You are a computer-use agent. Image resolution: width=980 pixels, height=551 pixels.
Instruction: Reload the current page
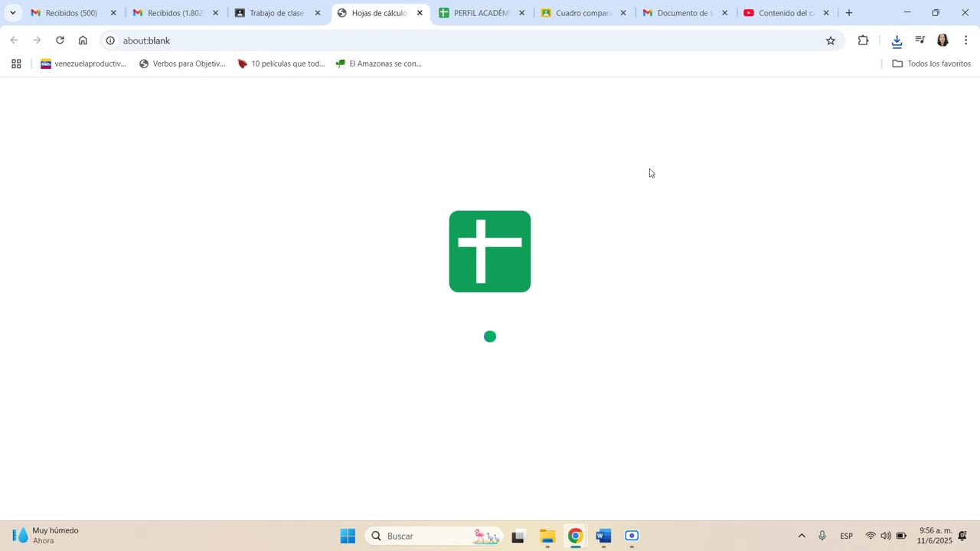pos(60,41)
